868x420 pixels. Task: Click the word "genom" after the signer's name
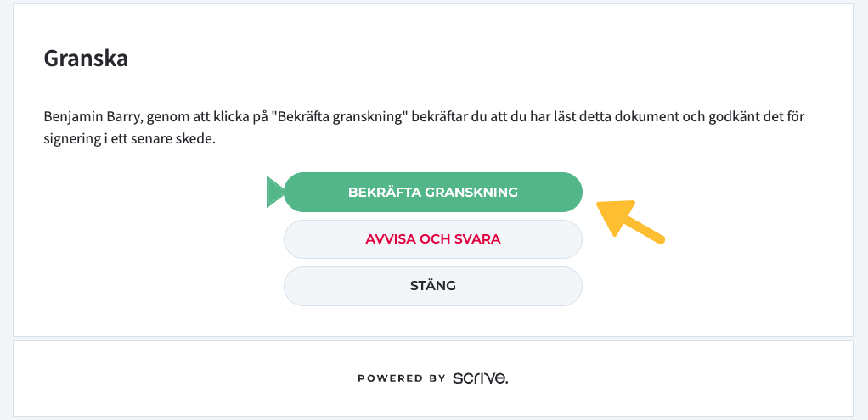[167, 116]
